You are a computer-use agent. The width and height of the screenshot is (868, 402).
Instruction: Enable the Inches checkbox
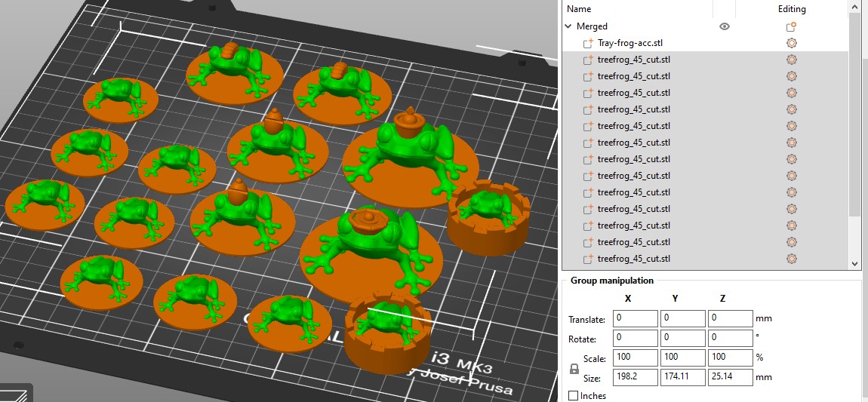[x=574, y=396]
